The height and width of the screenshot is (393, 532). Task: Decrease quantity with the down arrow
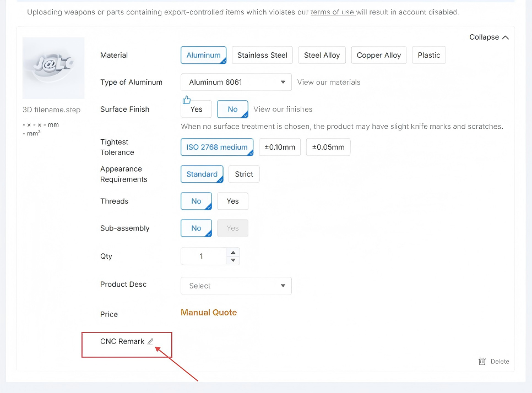point(233,260)
